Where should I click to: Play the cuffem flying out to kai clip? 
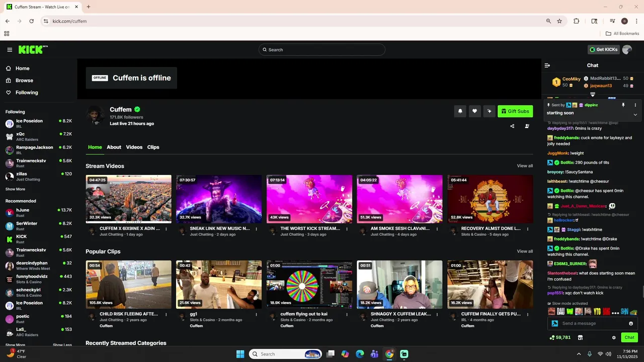pyautogui.click(x=309, y=285)
